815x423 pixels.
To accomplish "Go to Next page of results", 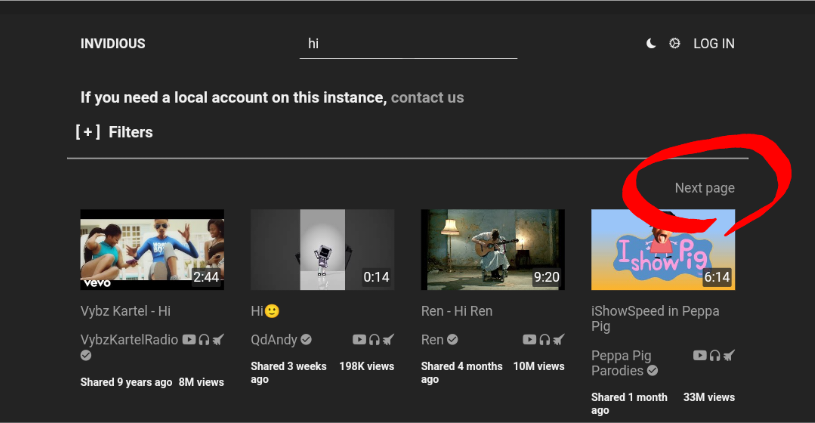I will [x=705, y=188].
